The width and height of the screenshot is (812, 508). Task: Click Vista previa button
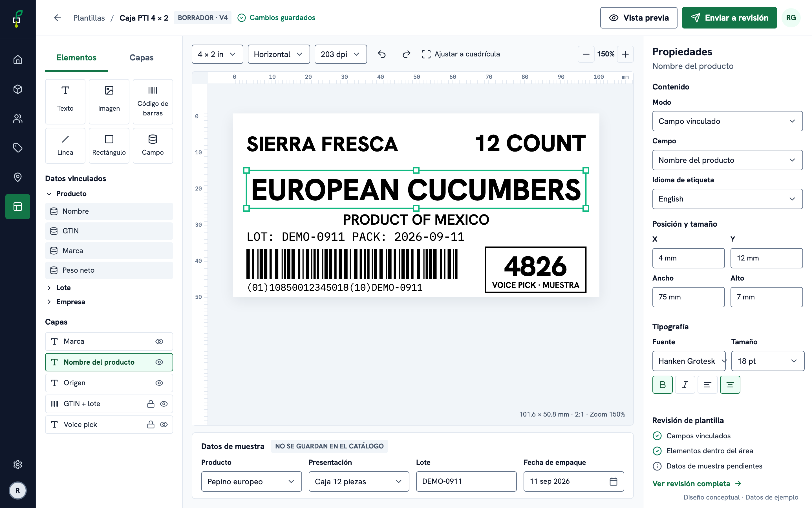tap(639, 18)
